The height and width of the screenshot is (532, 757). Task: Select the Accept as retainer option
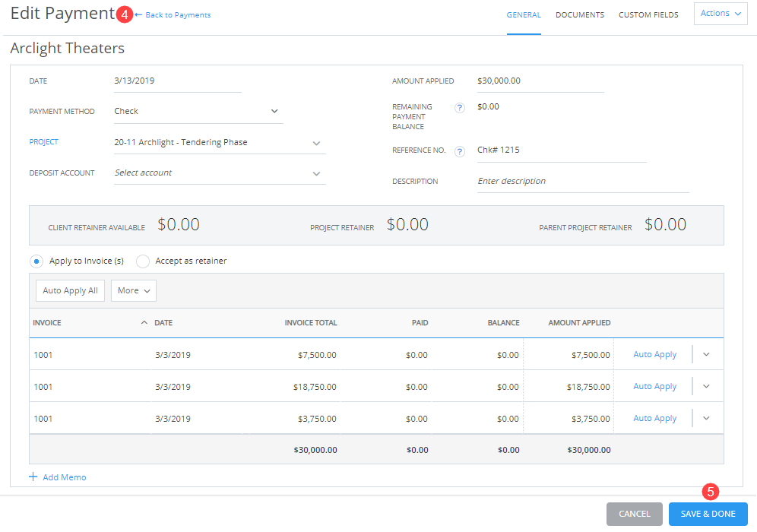(x=142, y=261)
